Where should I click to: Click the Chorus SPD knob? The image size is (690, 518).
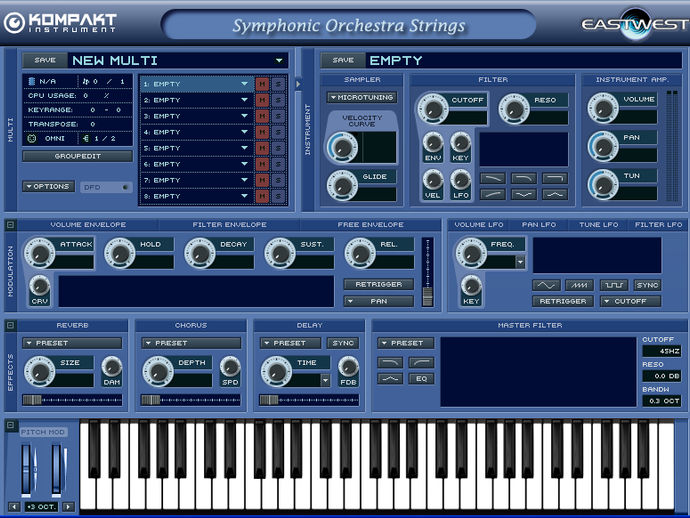[230, 367]
